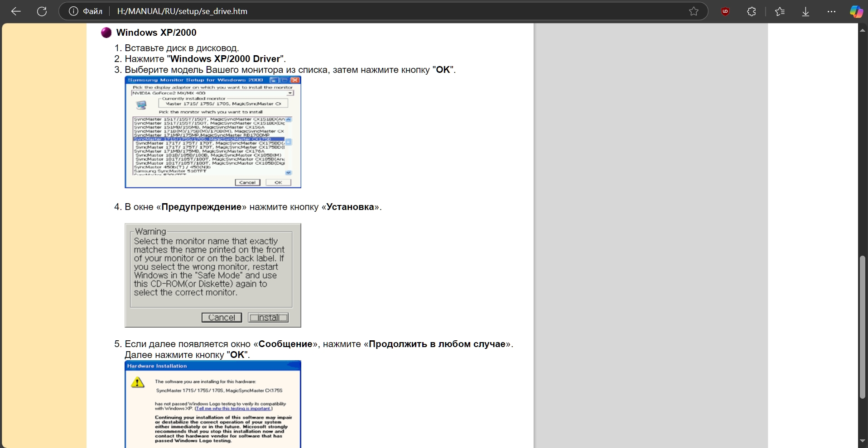Open the Copilot sidebar
868x448 pixels.
[856, 12]
